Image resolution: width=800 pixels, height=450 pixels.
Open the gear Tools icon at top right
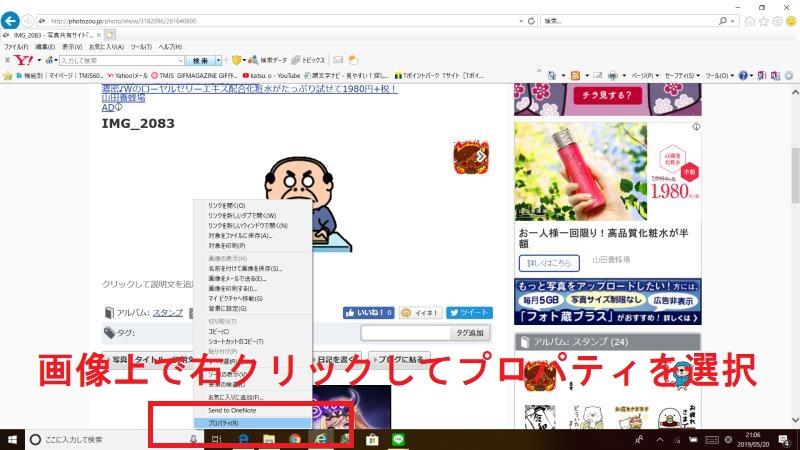pyautogui.click(x=777, y=21)
